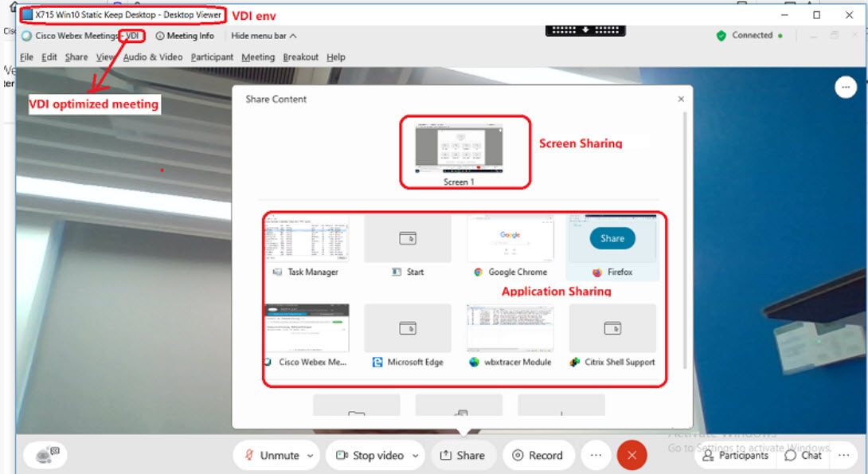The height and width of the screenshot is (474, 868).
Task: Open the Participant menu
Action: click(x=212, y=57)
